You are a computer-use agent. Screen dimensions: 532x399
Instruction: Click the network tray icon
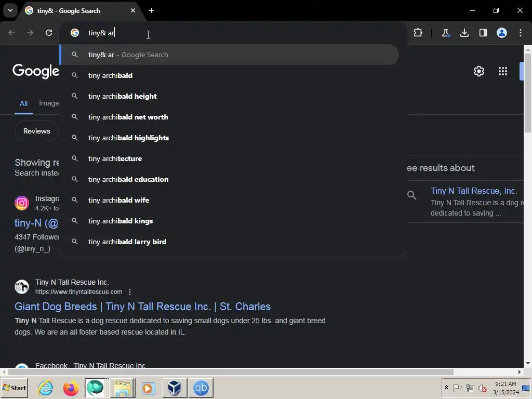pyautogui.click(x=470, y=388)
